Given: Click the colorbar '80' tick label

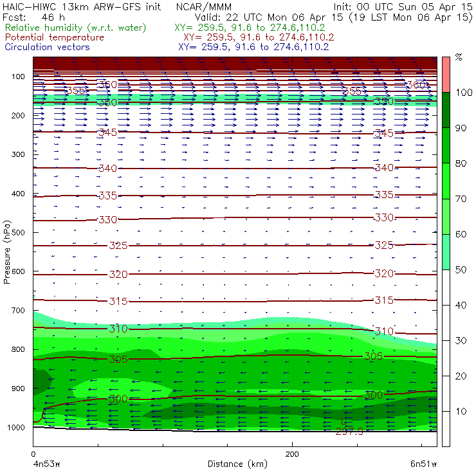Looking at the screenshot, I should tap(461, 163).
